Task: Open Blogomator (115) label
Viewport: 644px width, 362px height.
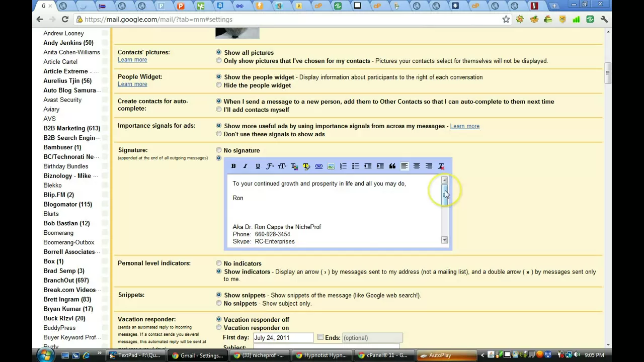Action: pyautogui.click(x=67, y=204)
